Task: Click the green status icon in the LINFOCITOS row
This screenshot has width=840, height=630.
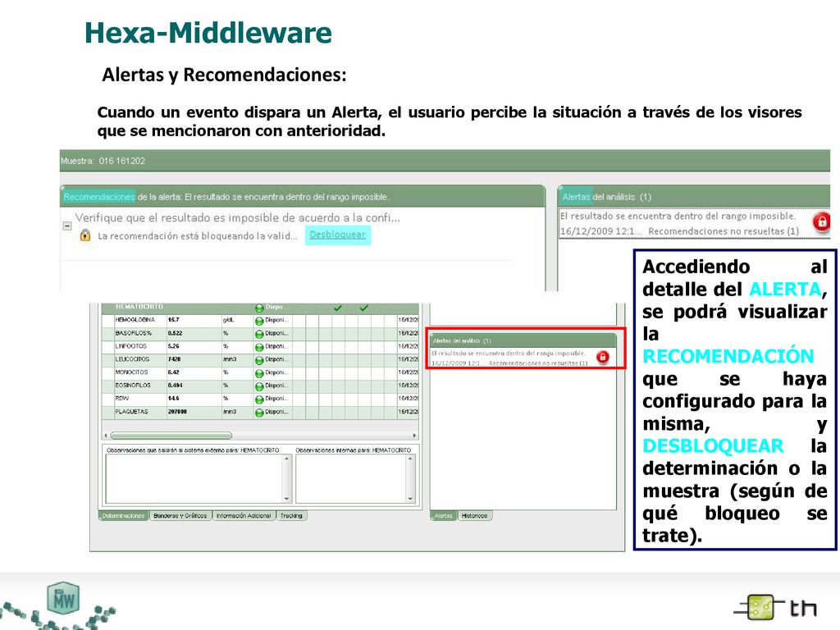Action: coord(259,347)
